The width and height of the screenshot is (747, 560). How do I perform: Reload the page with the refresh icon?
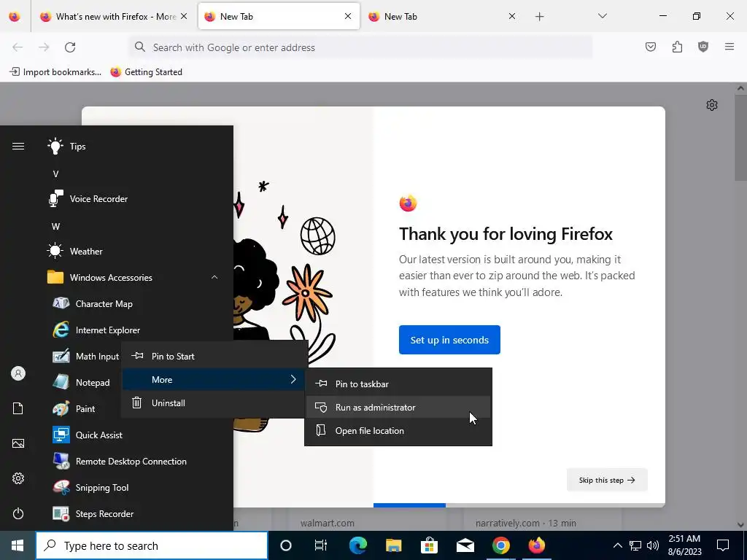tap(70, 47)
